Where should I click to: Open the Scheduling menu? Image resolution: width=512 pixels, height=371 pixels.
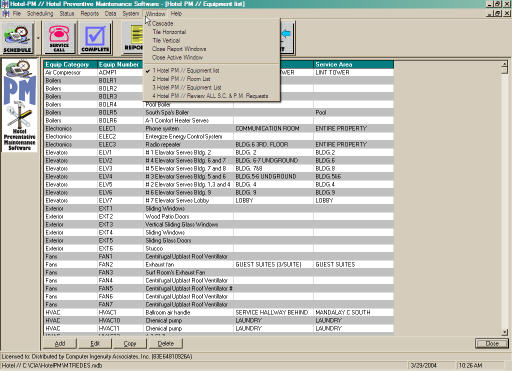click(40, 14)
